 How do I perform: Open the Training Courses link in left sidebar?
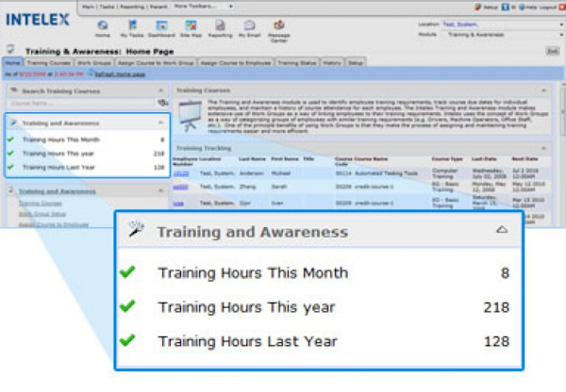(40, 204)
